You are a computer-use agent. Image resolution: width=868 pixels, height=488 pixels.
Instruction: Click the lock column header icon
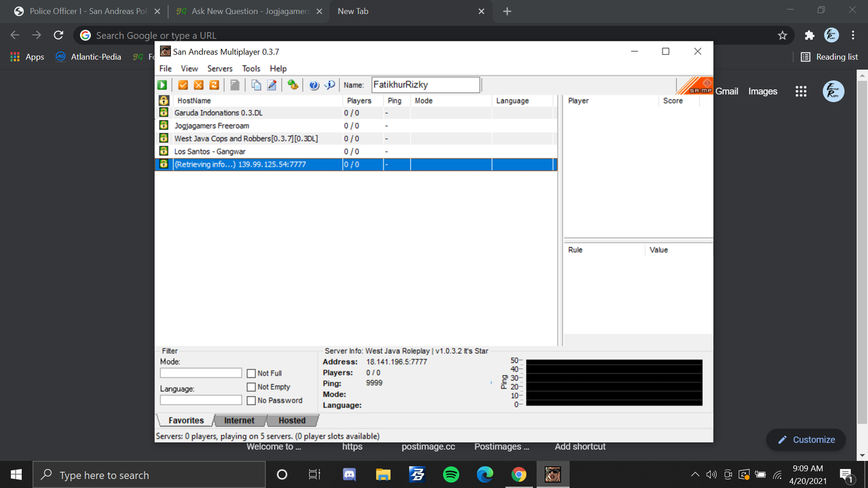pos(163,100)
